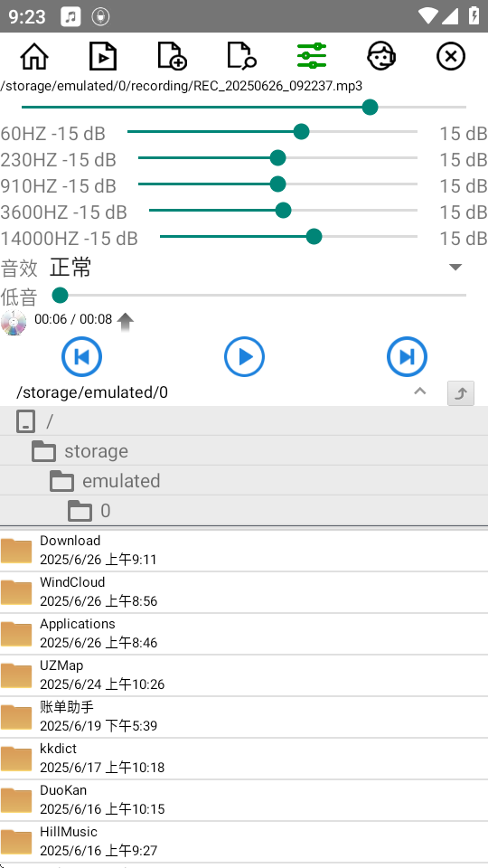Open the Download folder

tap(244, 551)
